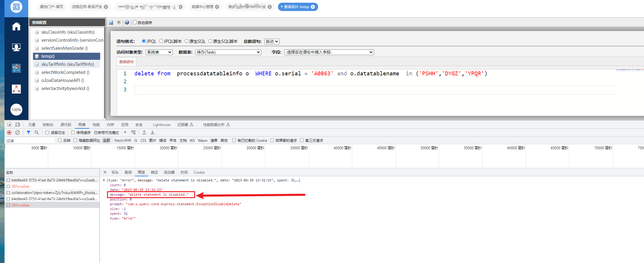Image resolution: width=644 pixels, height=263 pixels.
Task: Check the 停用缓存 checkbox
Action: 73,133
